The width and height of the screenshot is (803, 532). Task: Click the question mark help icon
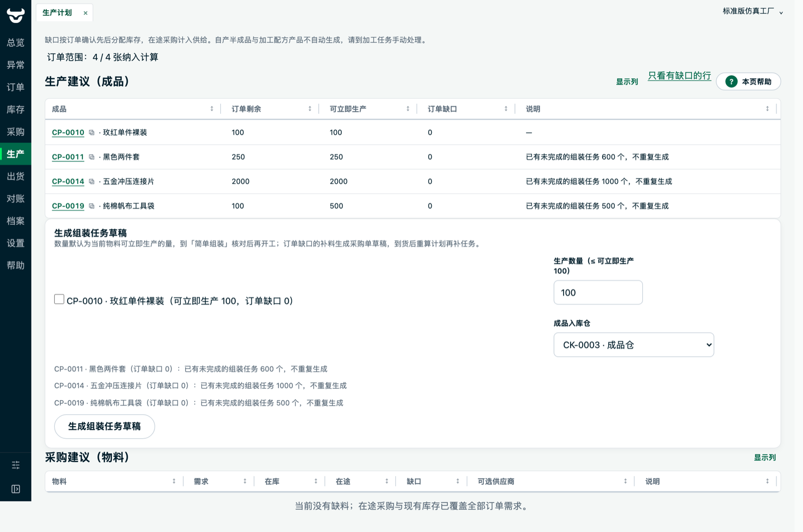tap(731, 82)
